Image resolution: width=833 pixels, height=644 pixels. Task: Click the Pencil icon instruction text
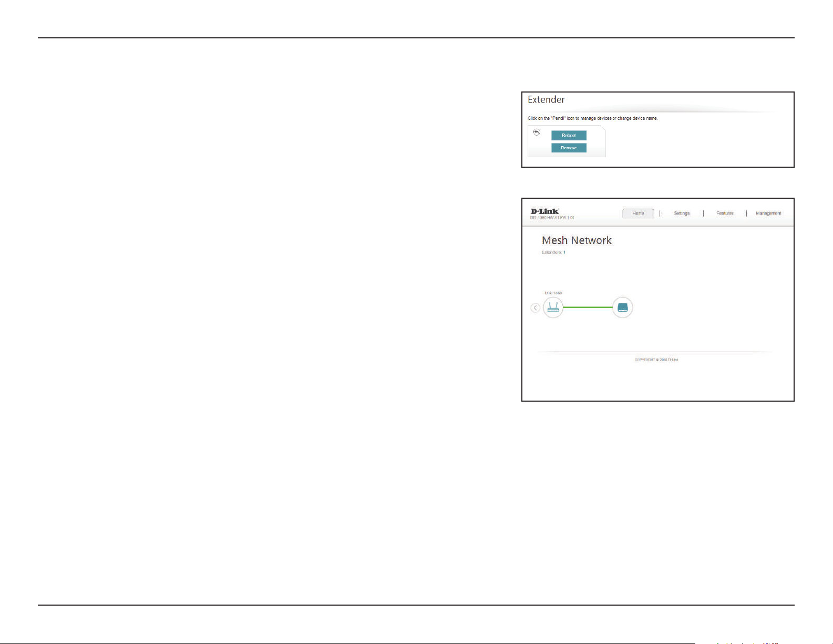(x=593, y=118)
